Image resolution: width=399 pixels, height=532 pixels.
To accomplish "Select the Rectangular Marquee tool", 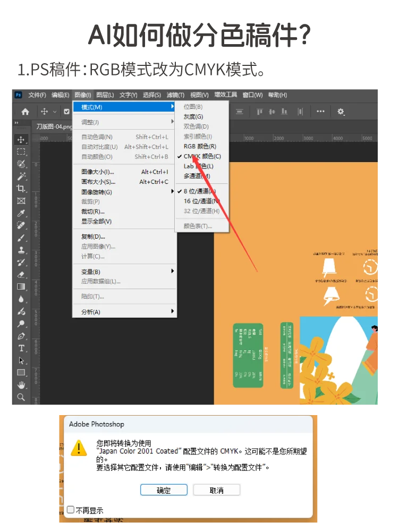I will [x=21, y=151].
